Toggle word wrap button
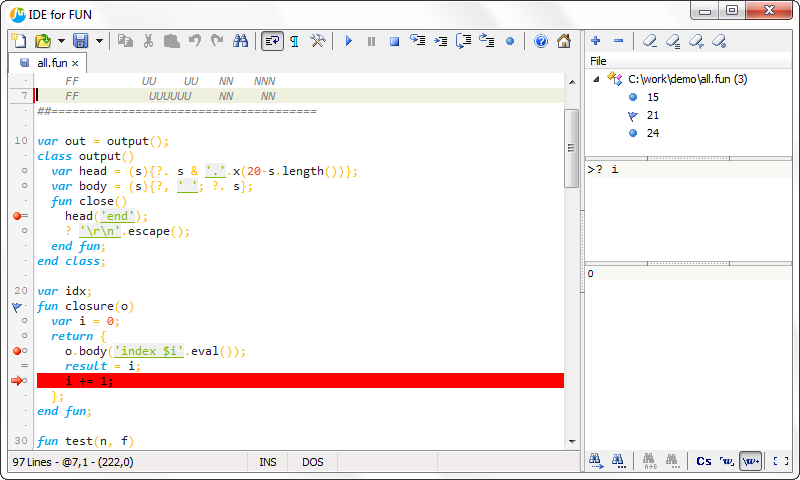 (272, 41)
